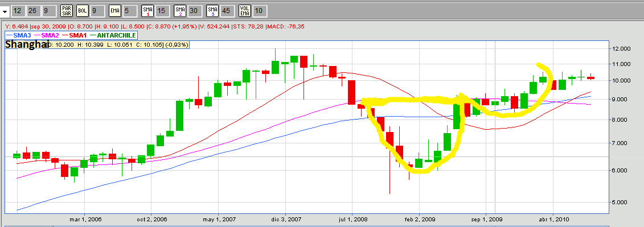
Task: Open the dropdown arrow left of MACD fields
Action: pyautogui.click(x=5, y=11)
